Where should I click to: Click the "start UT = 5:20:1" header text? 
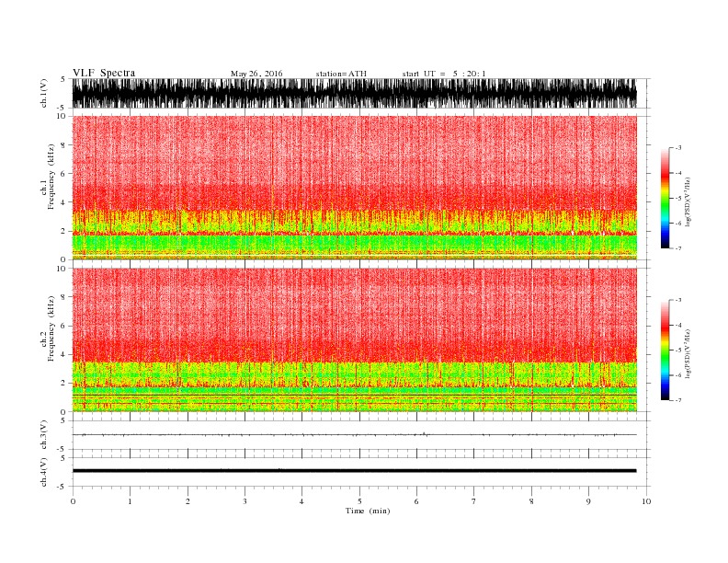click(444, 74)
